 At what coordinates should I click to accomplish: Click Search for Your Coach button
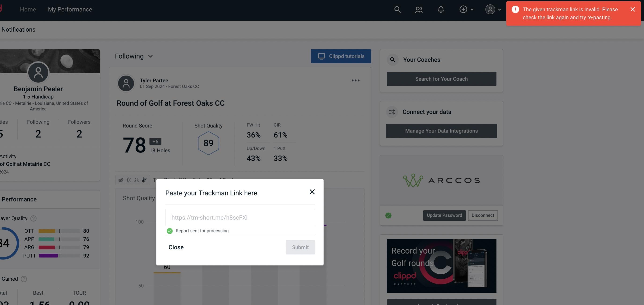click(442, 79)
